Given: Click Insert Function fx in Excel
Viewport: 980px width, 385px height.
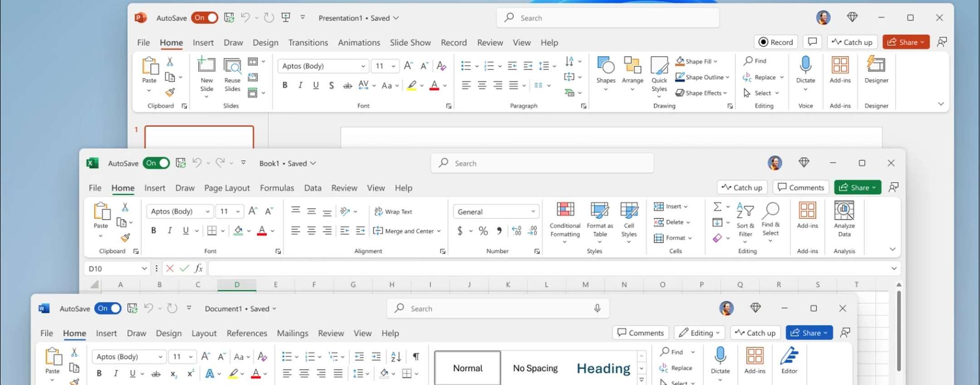Looking at the screenshot, I should [x=198, y=268].
